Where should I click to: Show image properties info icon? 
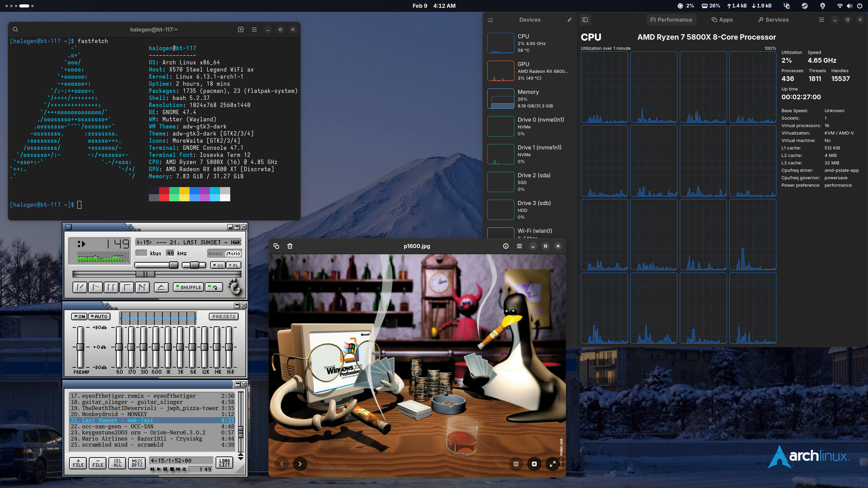pos(506,246)
